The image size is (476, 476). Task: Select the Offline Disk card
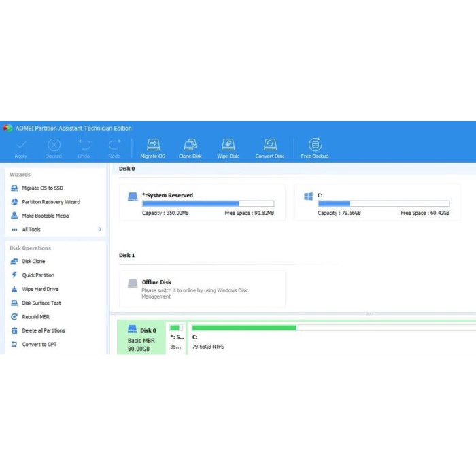(x=202, y=289)
